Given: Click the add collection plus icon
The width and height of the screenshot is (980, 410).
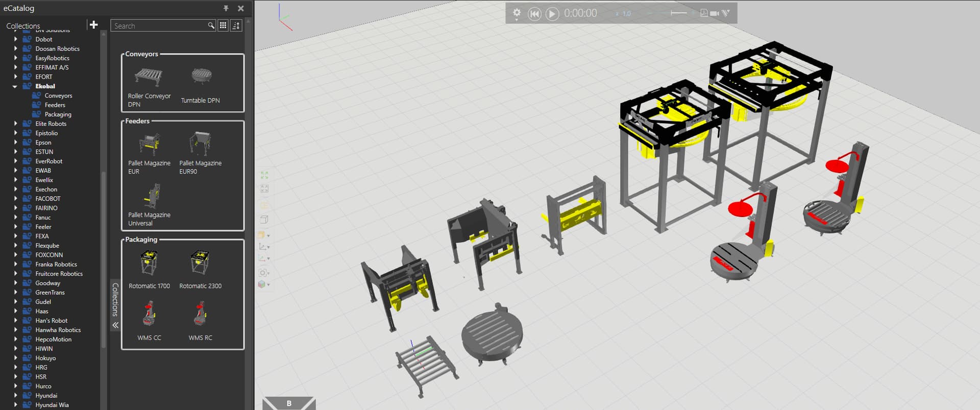Looking at the screenshot, I should pyautogui.click(x=93, y=25).
